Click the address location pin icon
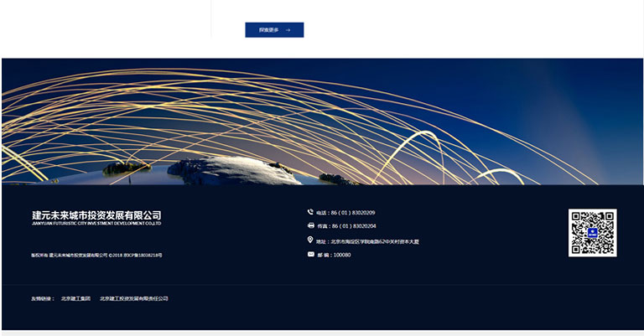The width and height of the screenshot is (644, 336). click(x=310, y=240)
